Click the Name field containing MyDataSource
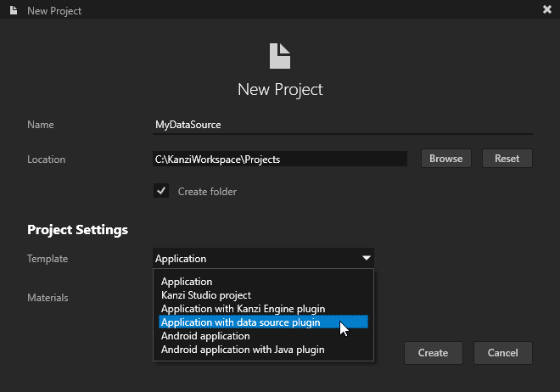Image resolution: width=560 pixels, height=392 pixels. click(342, 125)
